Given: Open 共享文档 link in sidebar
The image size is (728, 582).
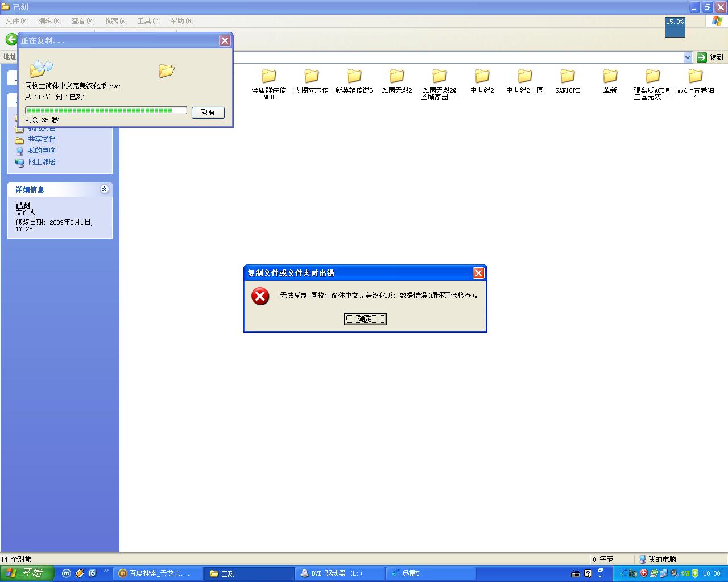Looking at the screenshot, I should pyautogui.click(x=42, y=139).
